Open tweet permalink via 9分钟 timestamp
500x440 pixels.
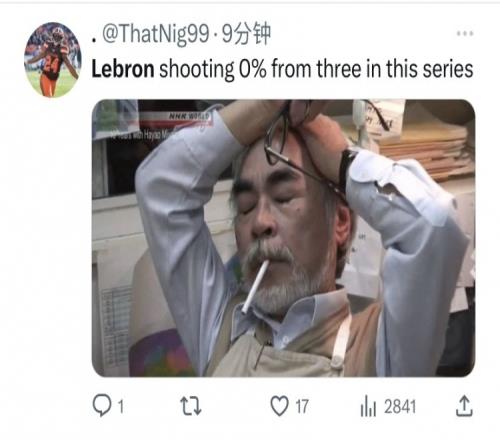tap(246, 34)
